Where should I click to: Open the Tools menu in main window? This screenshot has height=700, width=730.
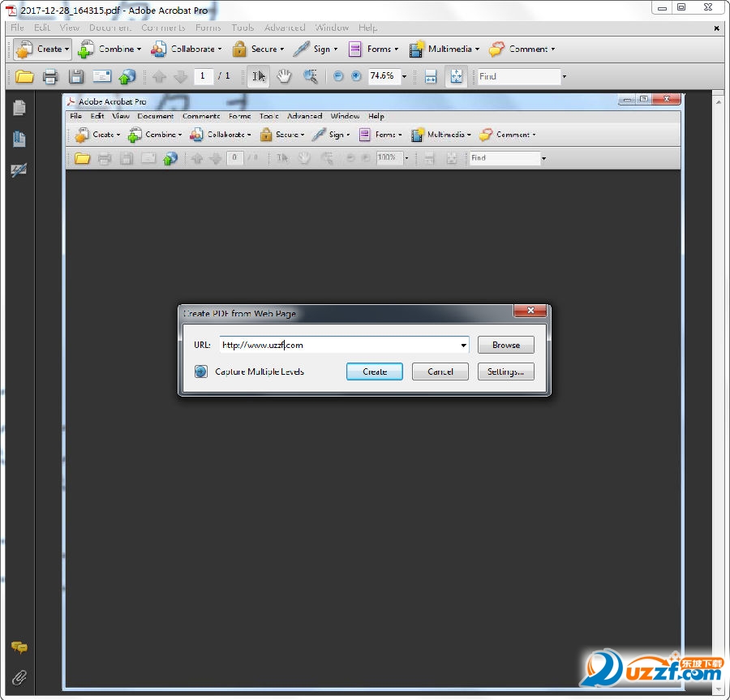click(x=243, y=28)
